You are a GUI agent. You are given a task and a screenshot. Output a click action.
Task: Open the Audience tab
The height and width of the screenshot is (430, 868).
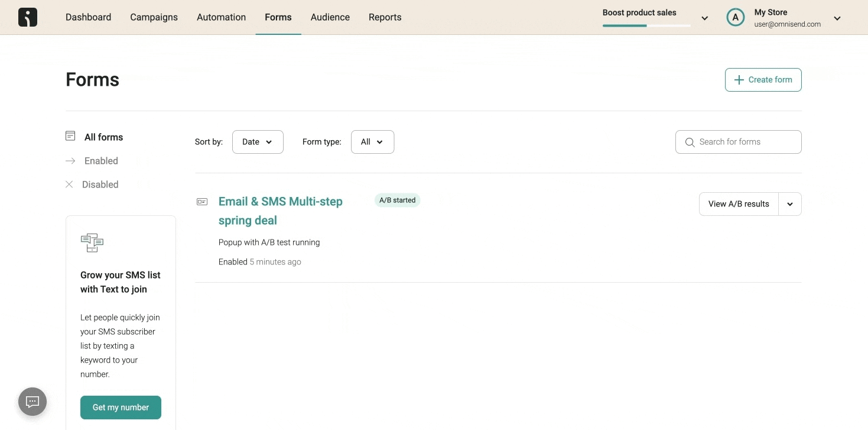click(x=330, y=17)
